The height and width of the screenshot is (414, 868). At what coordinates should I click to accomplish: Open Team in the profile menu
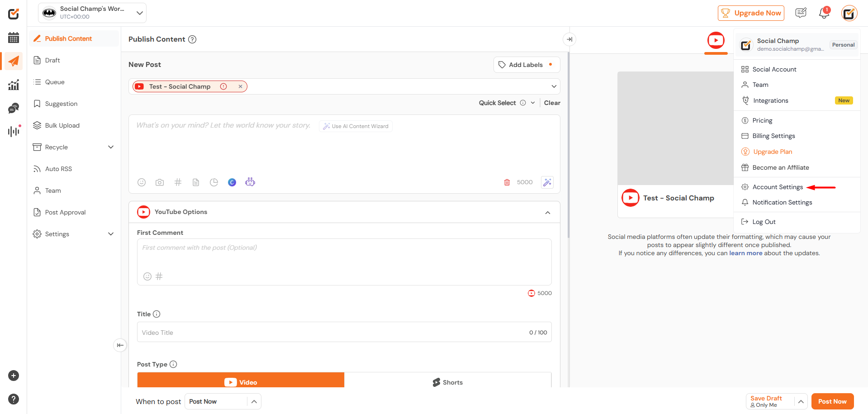(760, 85)
